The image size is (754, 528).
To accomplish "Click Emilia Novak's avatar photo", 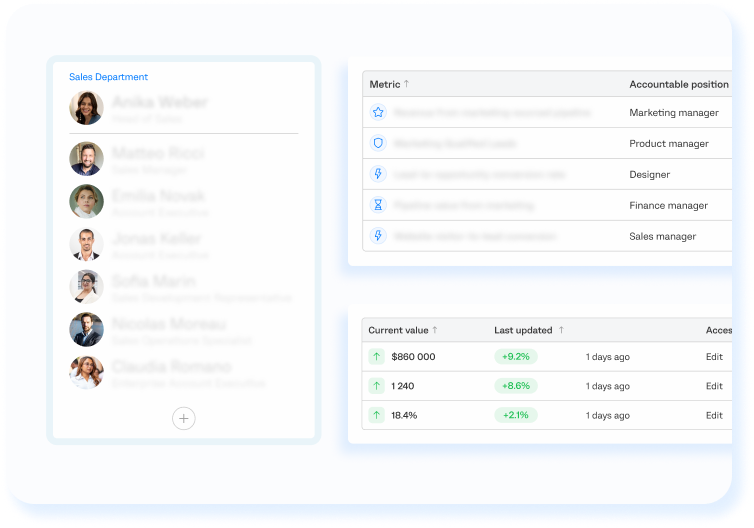I will (87, 201).
